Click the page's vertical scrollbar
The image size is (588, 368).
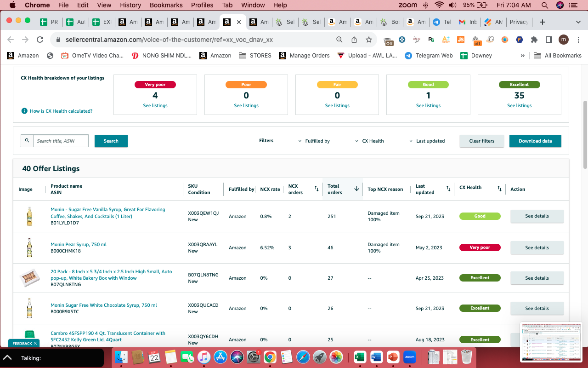point(585,134)
